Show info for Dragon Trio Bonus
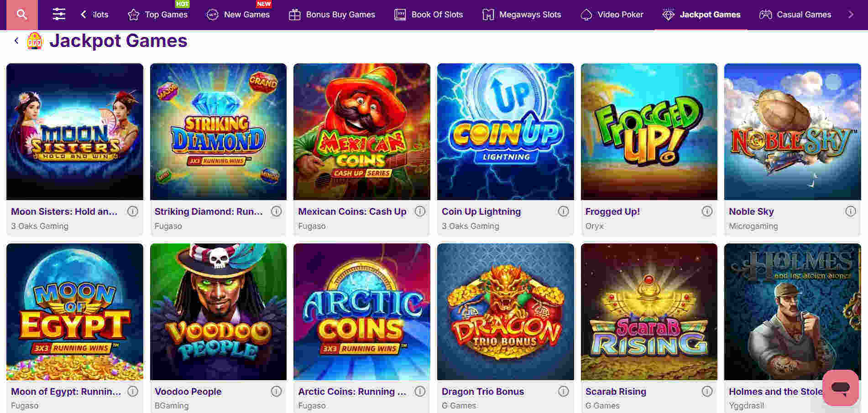This screenshot has width=868, height=413. [x=564, y=392]
